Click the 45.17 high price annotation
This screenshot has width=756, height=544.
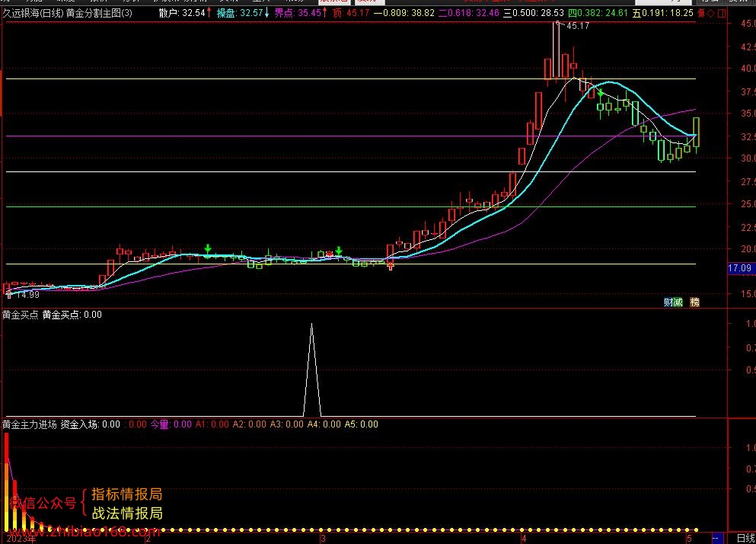tap(578, 26)
